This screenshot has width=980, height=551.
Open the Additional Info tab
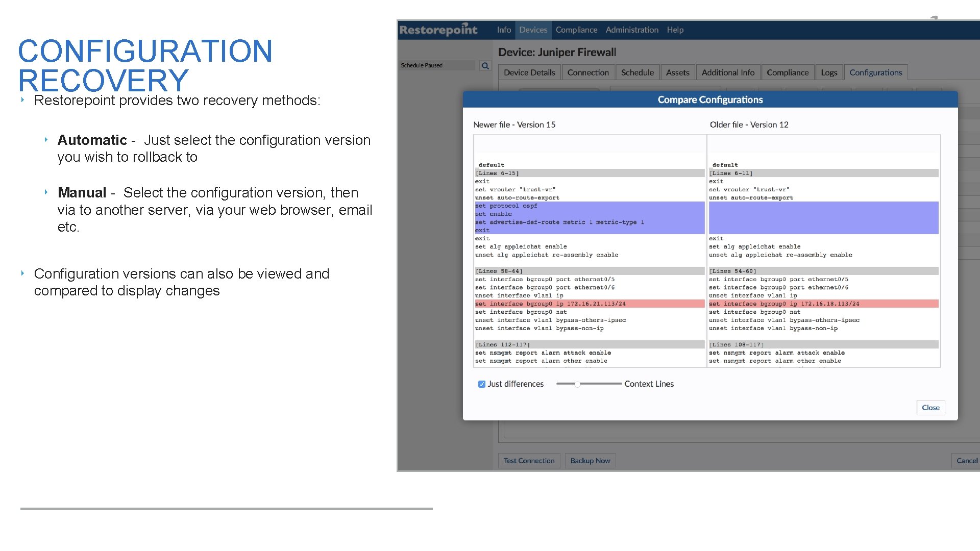728,72
